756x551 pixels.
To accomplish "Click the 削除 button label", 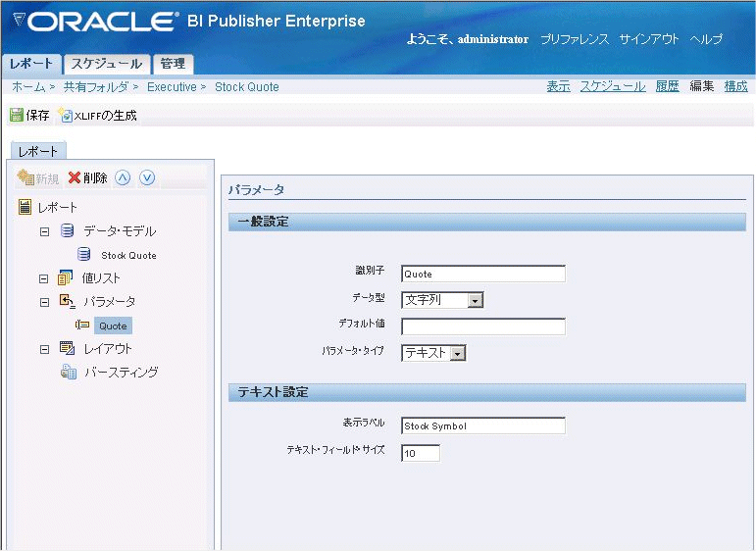I will point(95,177).
